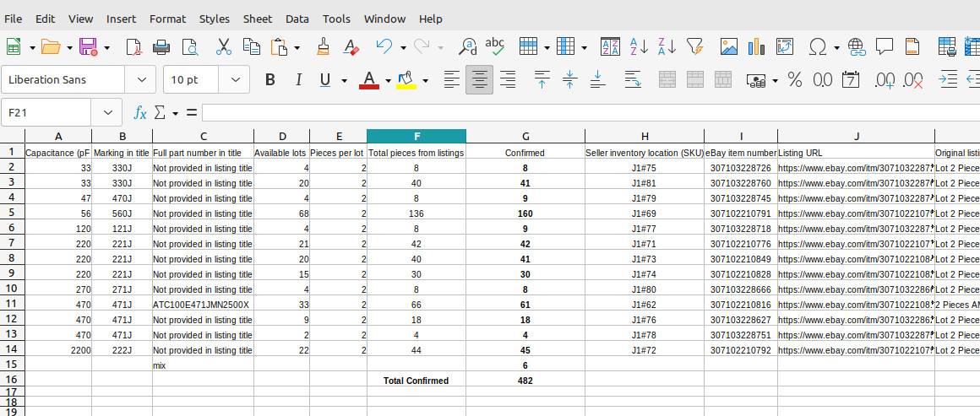This screenshot has width=980, height=416.
Task: Click the Copy icon
Action: [x=252, y=47]
